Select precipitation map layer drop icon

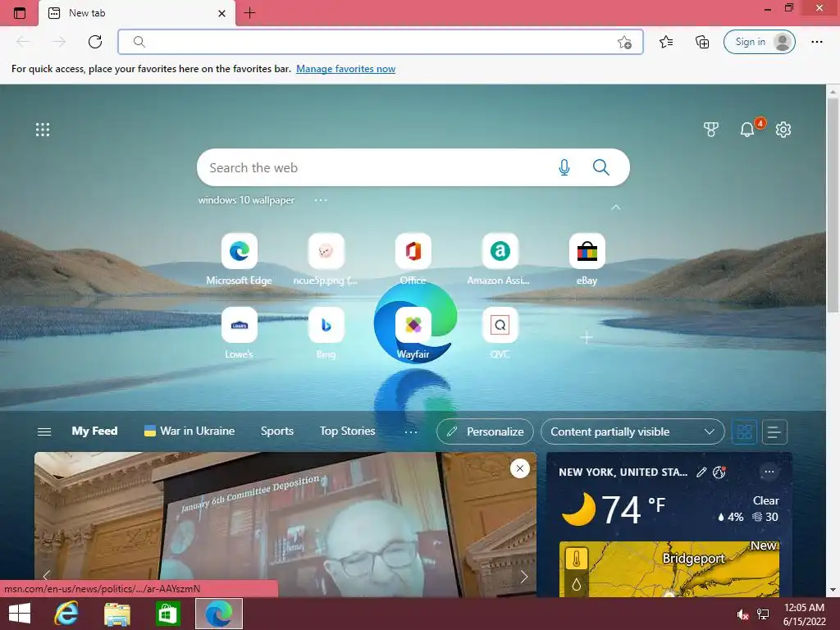click(577, 584)
